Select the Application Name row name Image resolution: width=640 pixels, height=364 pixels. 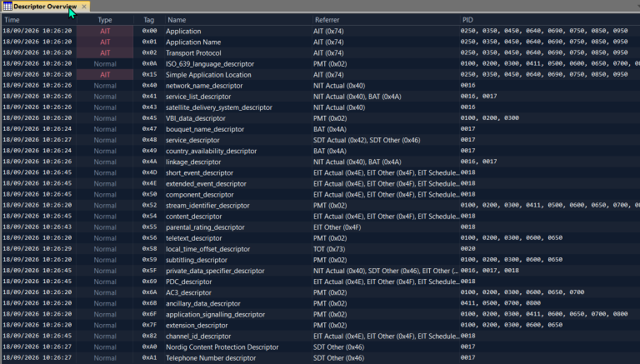[x=193, y=42]
